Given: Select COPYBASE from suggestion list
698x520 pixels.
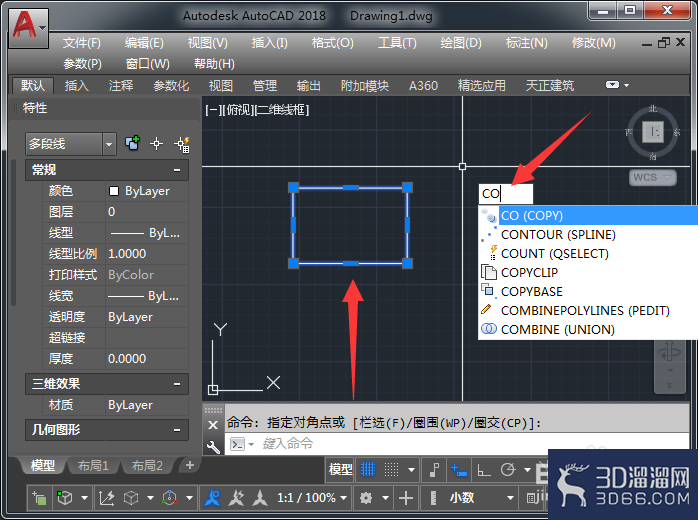Looking at the screenshot, I should [588, 292].
